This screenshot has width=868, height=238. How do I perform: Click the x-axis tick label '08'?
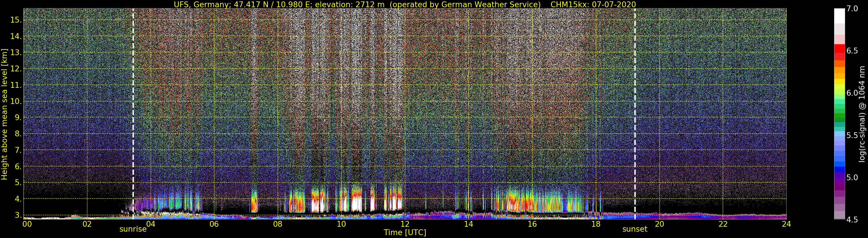point(278,224)
